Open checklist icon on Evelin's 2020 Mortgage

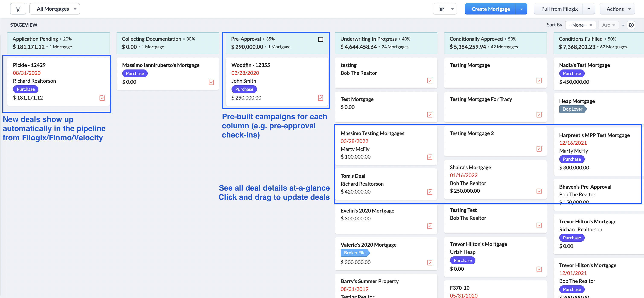[430, 226]
